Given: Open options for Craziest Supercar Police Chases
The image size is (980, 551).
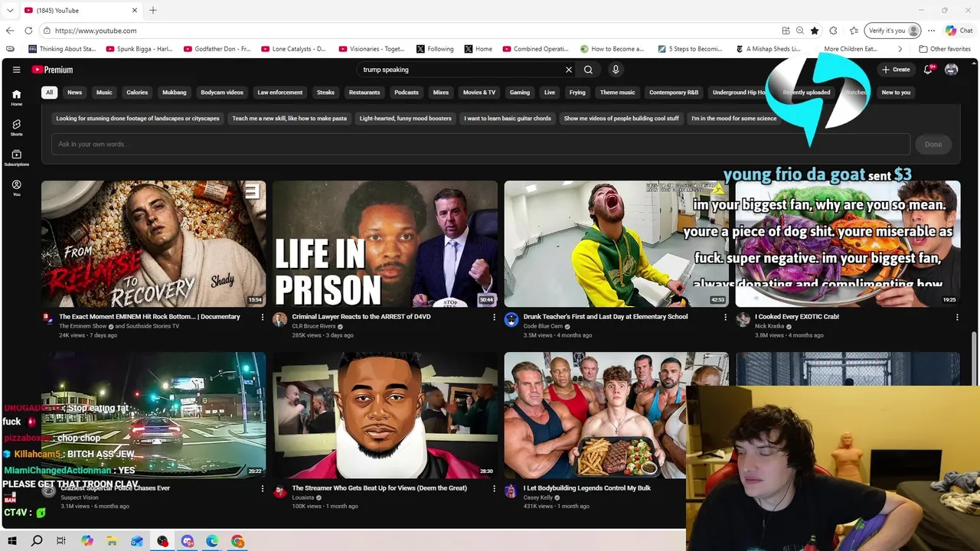Looking at the screenshot, I should (x=263, y=488).
